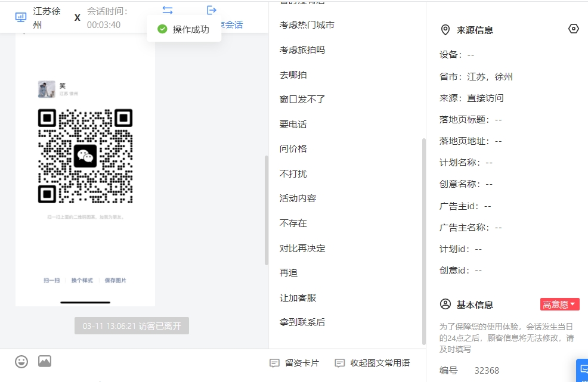Click the 来源信息 section heading
588x382 pixels.
coord(475,30)
